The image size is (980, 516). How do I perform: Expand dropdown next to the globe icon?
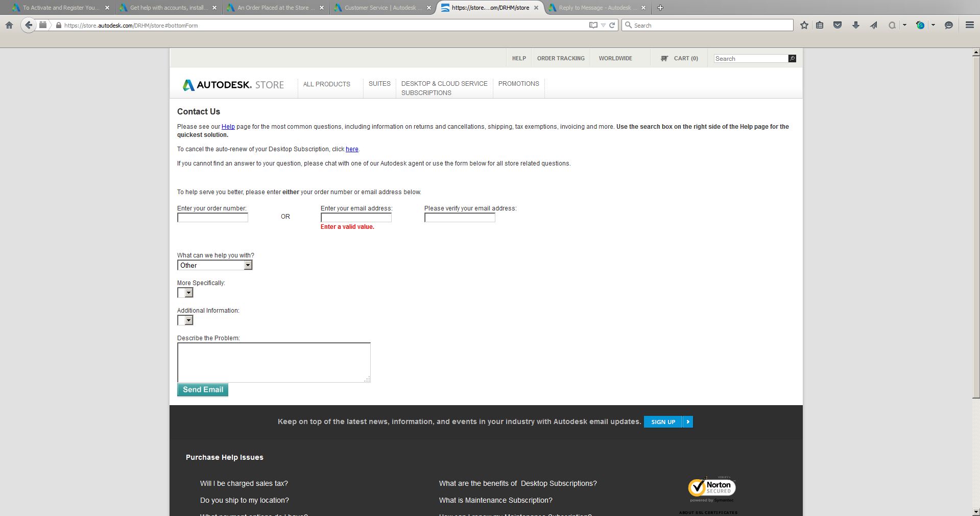pyautogui.click(x=933, y=25)
